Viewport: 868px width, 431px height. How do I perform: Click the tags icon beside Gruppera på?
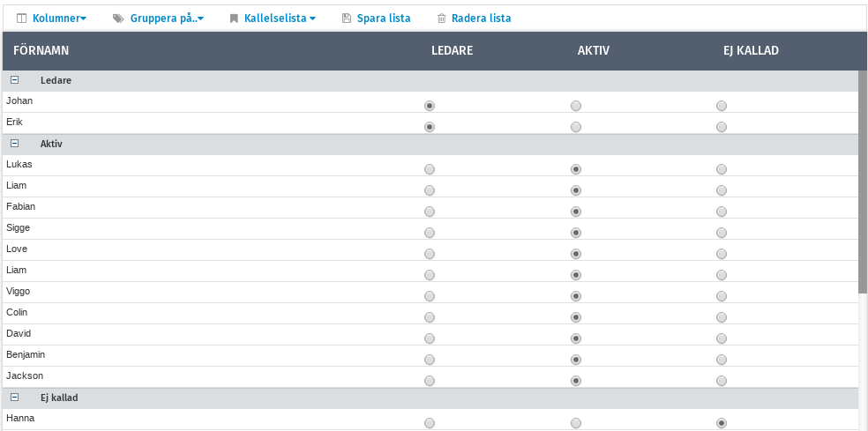click(119, 18)
